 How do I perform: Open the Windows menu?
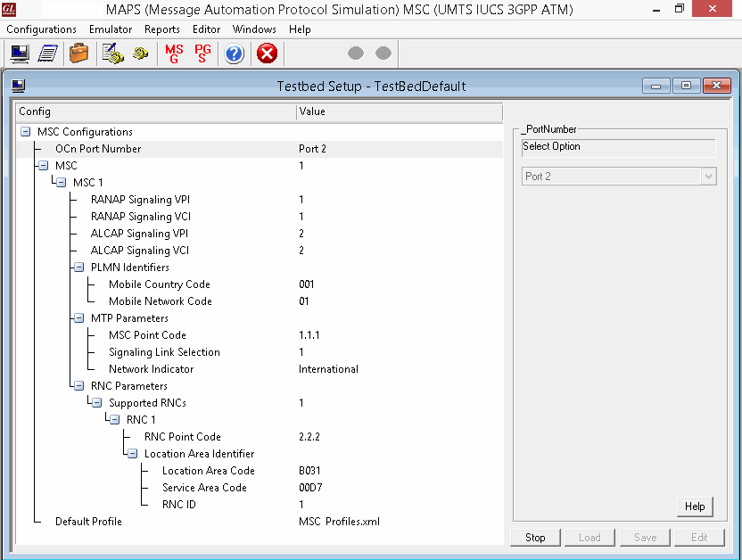click(x=254, y=29)
